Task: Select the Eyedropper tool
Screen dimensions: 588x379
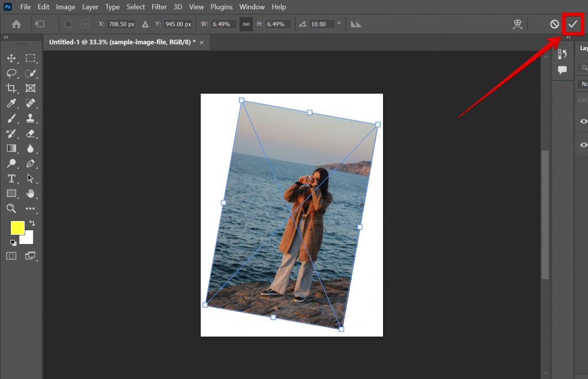Action: 11,103
